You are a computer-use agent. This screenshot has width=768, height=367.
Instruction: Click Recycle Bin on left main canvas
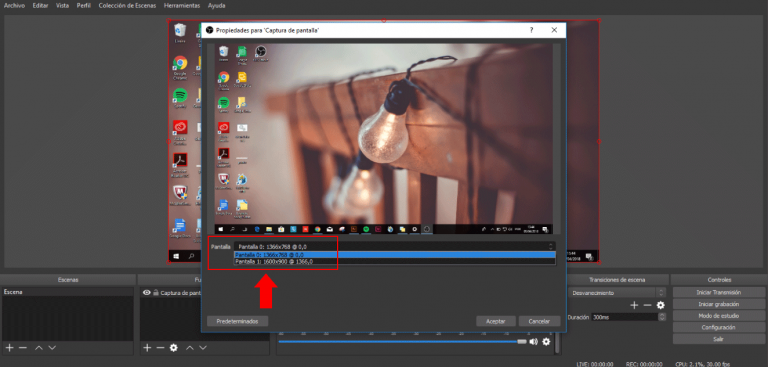click(x=180, y=30)
